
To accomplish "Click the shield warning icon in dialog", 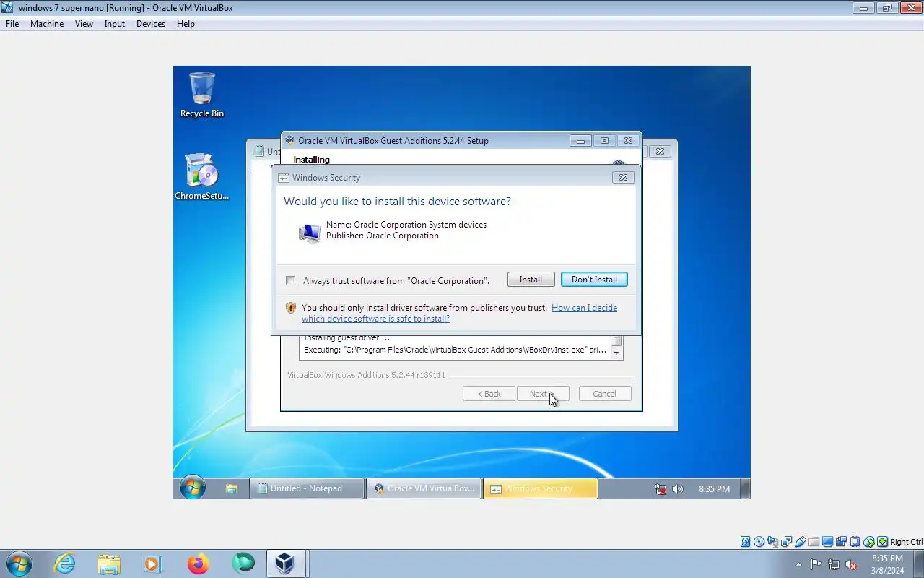I will pyautogui.click(x=291, y=308).
